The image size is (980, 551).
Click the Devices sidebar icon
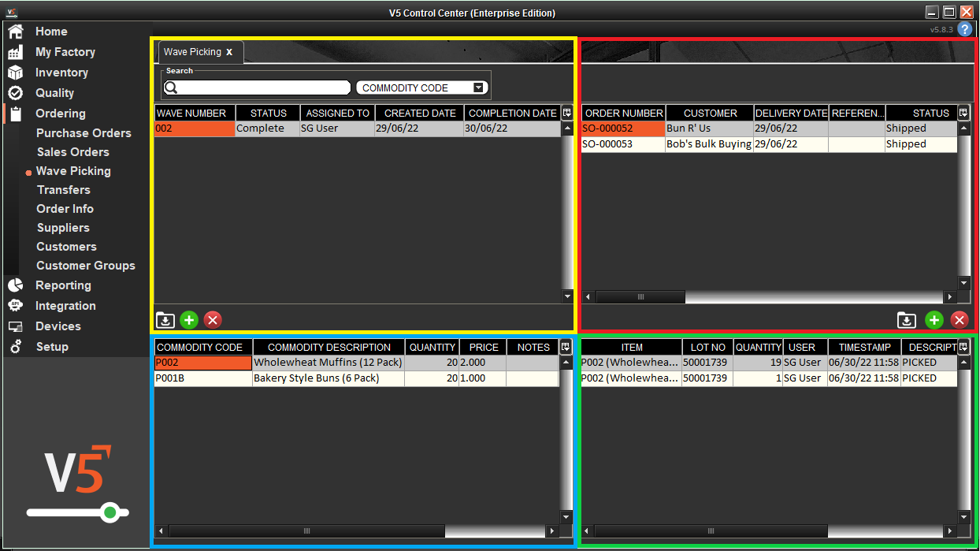[x=15, y=326]
